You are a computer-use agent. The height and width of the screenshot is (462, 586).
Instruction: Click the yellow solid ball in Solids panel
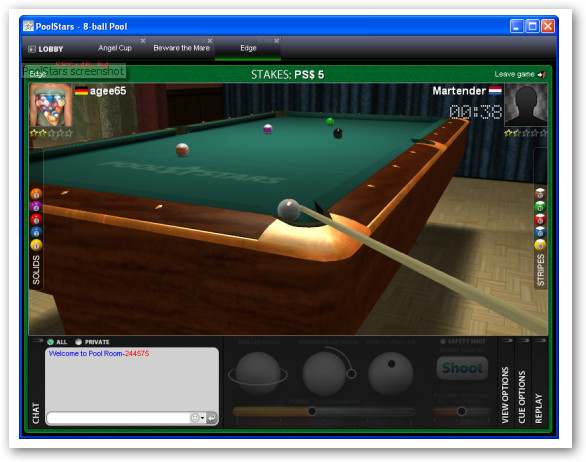coord(36,245)
